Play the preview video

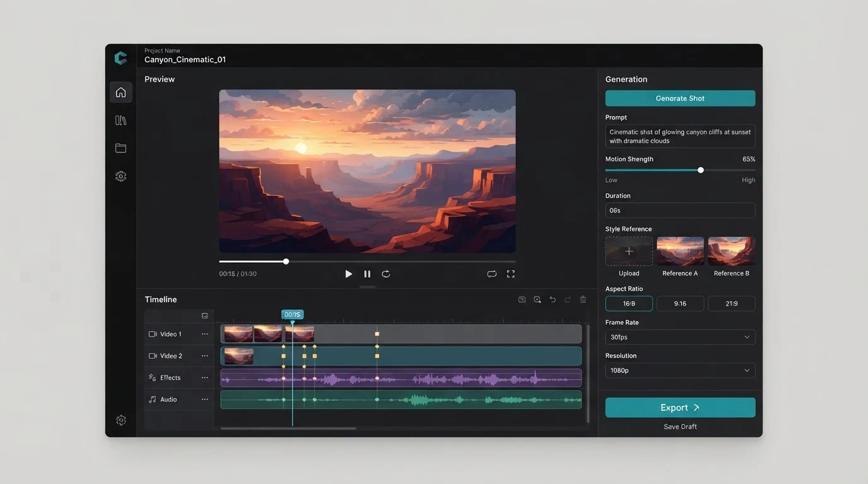tap(349, 274)
